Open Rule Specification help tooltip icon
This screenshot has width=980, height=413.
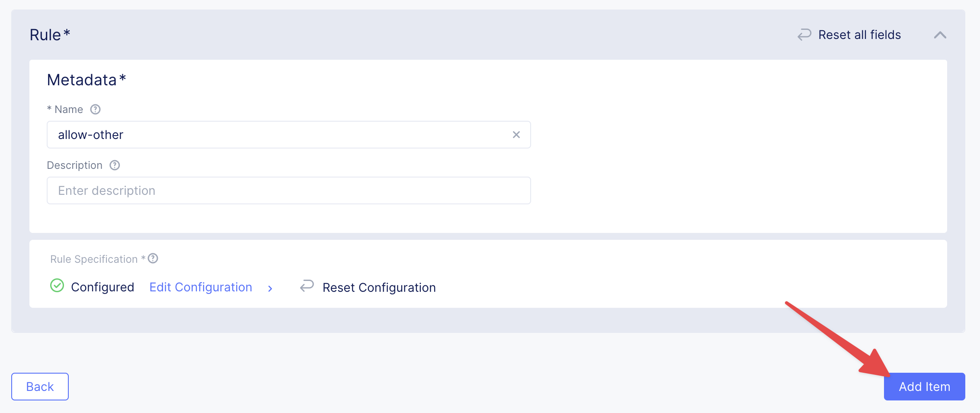[x=153, y=258]
